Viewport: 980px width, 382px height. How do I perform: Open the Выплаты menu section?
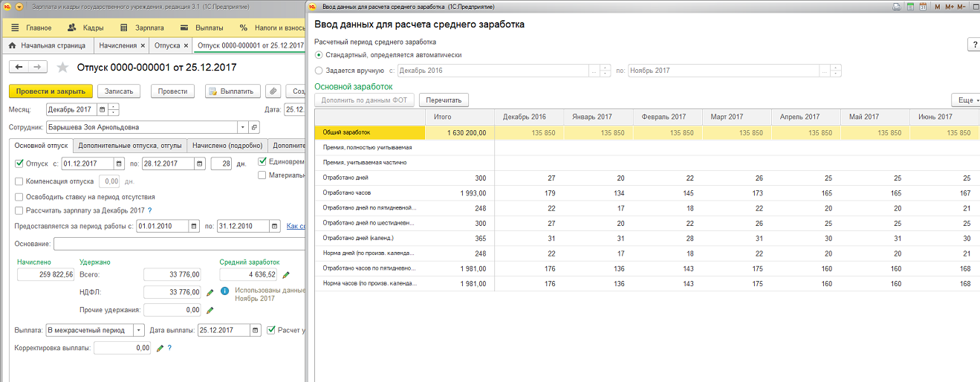tap(202, 27)
